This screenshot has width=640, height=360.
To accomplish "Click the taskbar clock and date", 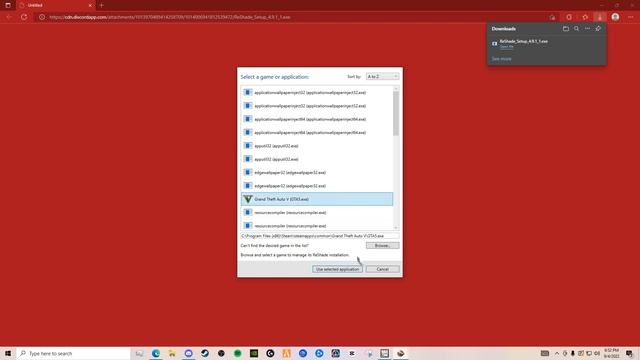I will (x=611, y=353).
